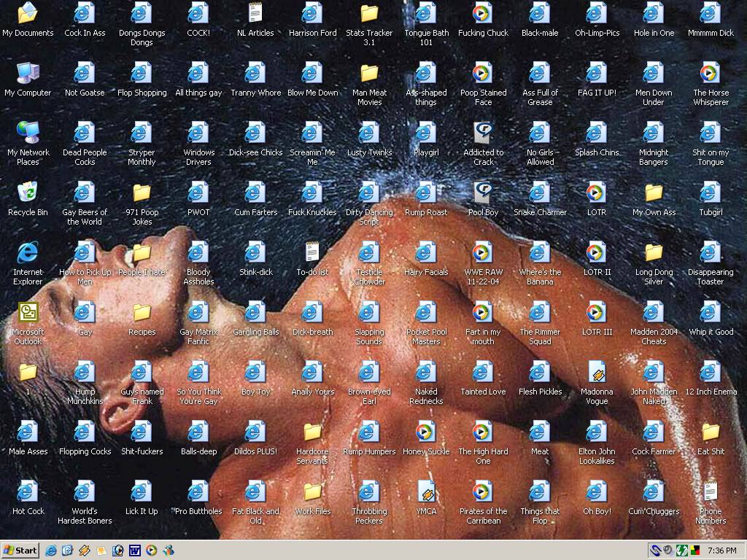Launch MSN Messenger from Quick Launch
This screenshot has height=560, width=747.
(169, 551)
